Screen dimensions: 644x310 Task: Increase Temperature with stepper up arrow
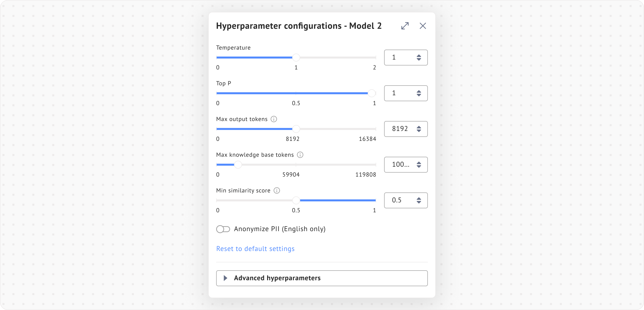tap(419, 56)
